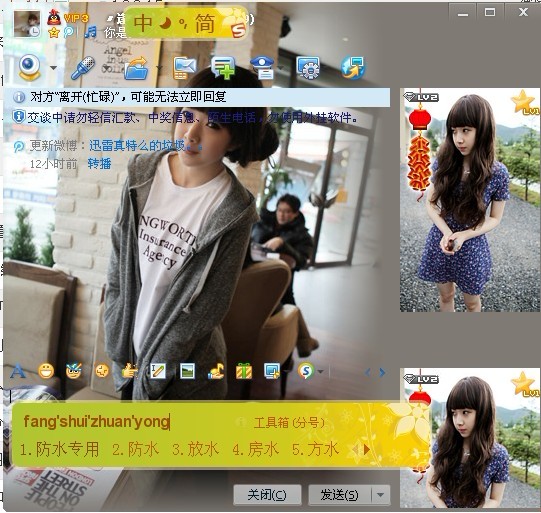Image resolution: width=541 pixels, height=513 pixels.
Task: Toggle Chinese punctuation mode in IME bar
Action: click(183, 23)
